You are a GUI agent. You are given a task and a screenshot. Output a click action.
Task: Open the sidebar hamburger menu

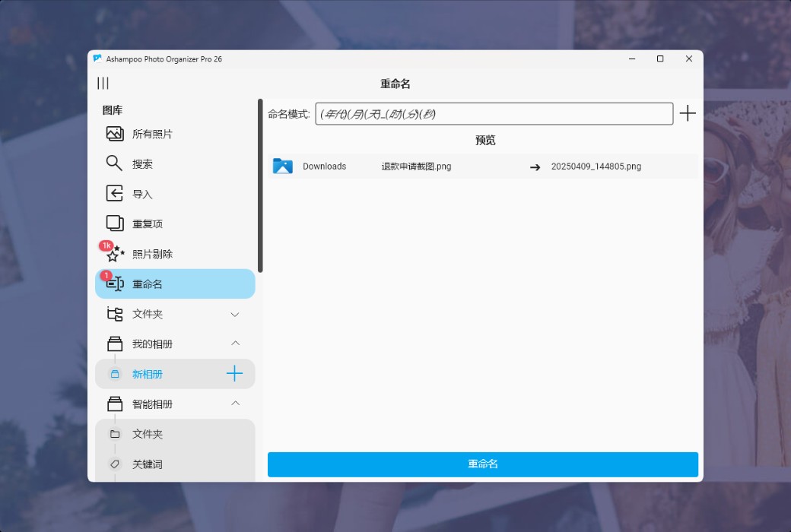coord(103,84)
